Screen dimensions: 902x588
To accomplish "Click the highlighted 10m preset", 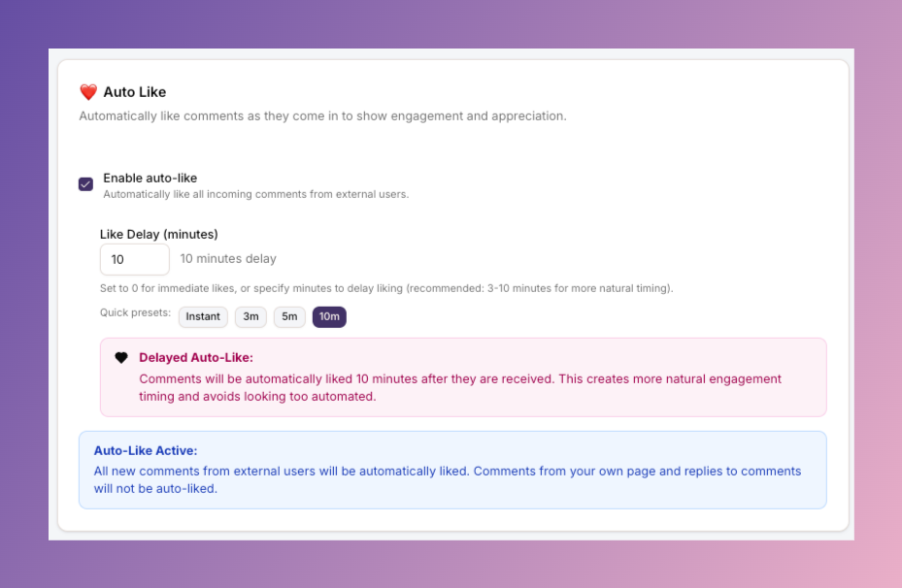I will point(329,316).
